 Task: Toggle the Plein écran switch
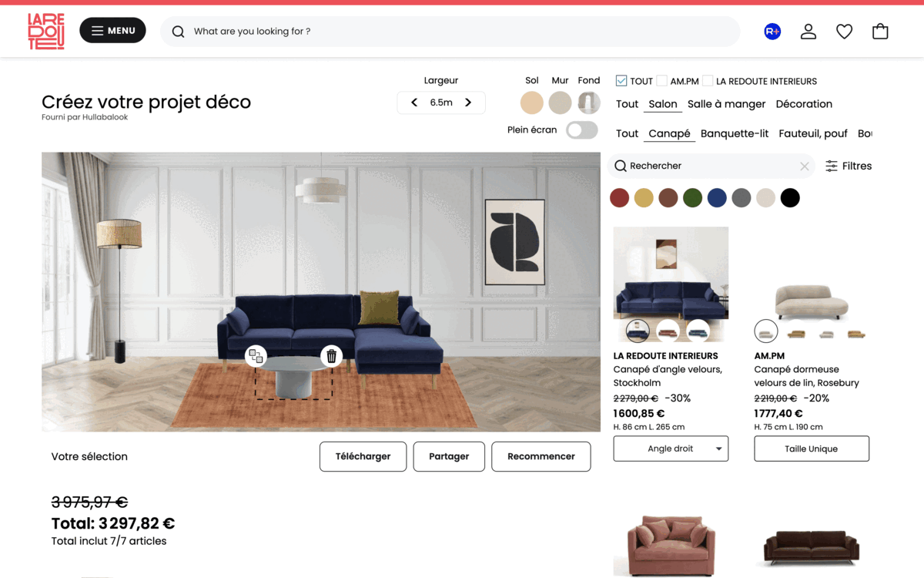(581, 130)
